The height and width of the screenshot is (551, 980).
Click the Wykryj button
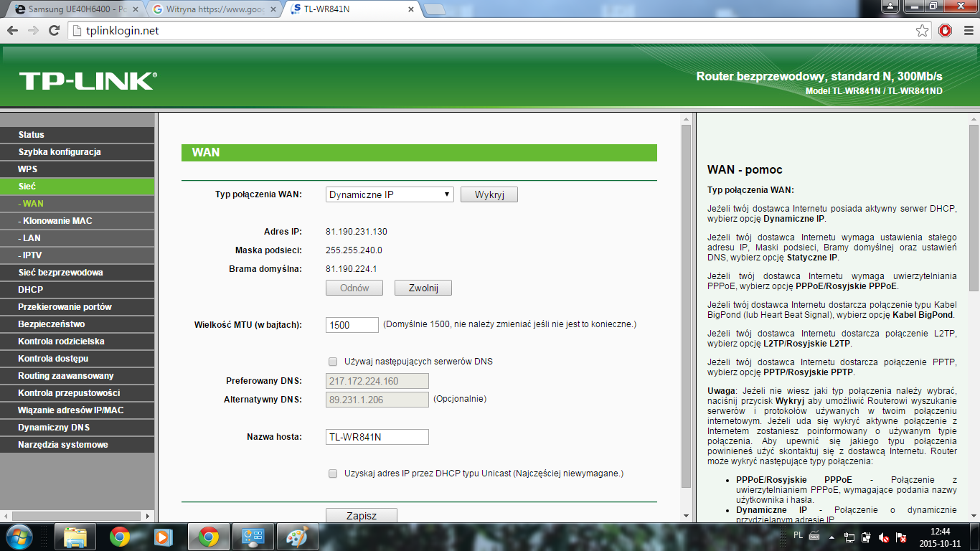point(489,194)
